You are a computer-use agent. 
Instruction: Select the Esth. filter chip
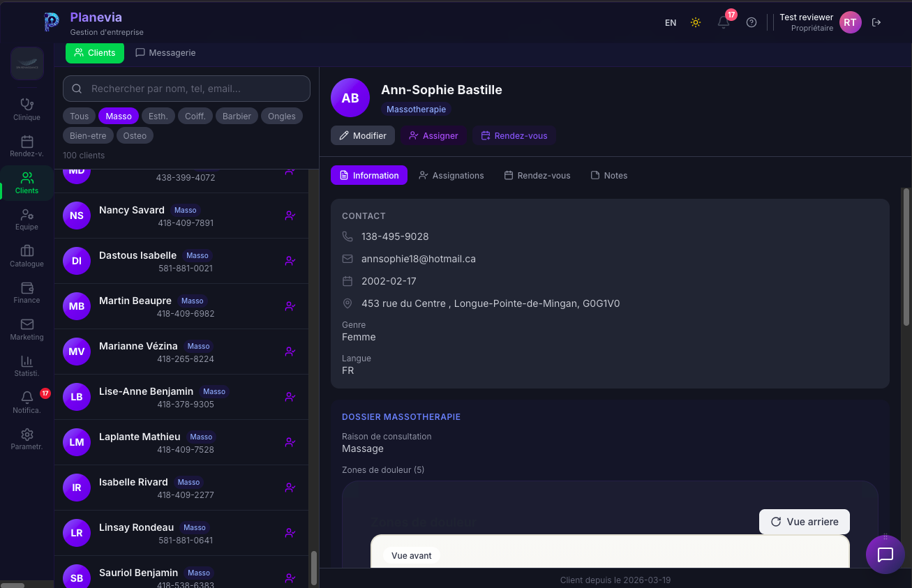(x=158, y=116)
